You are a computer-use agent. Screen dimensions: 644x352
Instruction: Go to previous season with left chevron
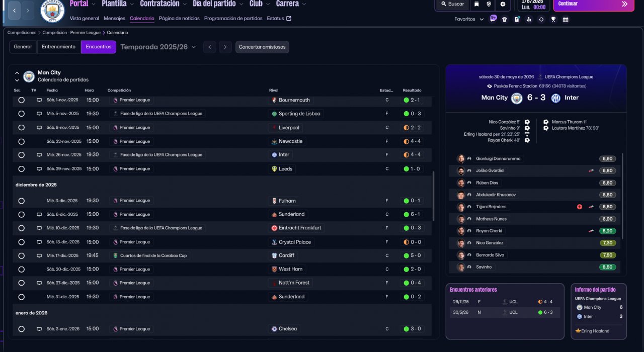[x=210, y=47]
